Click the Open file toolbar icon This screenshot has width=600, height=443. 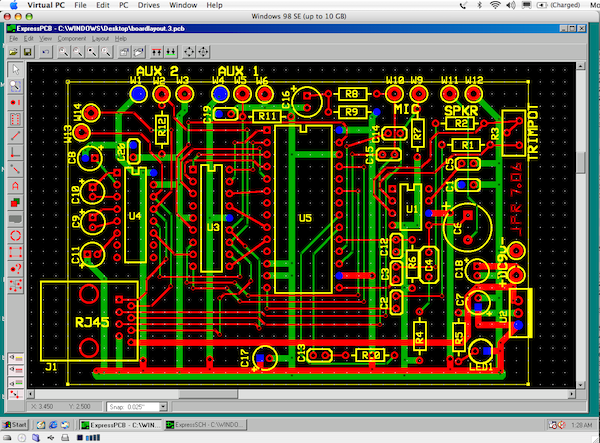(14, 49)
